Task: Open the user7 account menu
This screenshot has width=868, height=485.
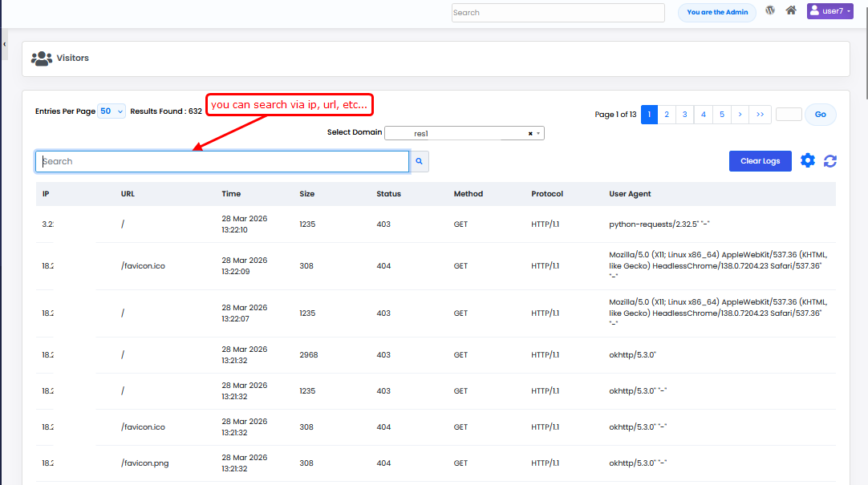Action: pos(829,11)
